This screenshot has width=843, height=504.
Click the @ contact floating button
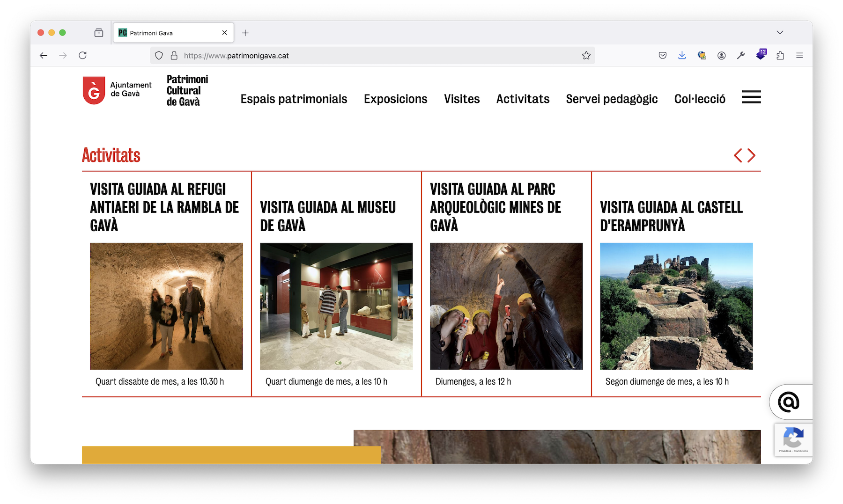[x=789, y=402]
